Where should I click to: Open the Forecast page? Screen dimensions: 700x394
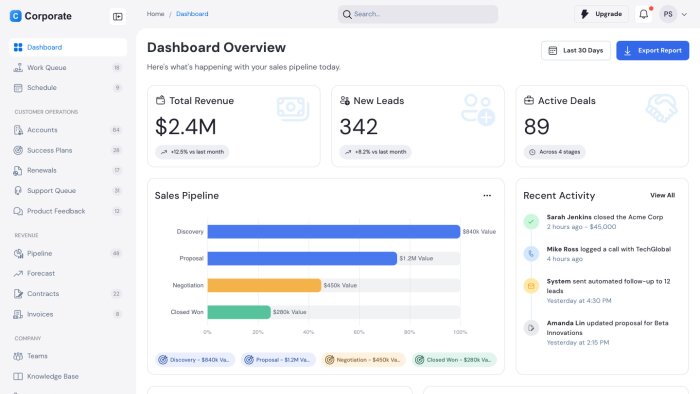(68, 274)
